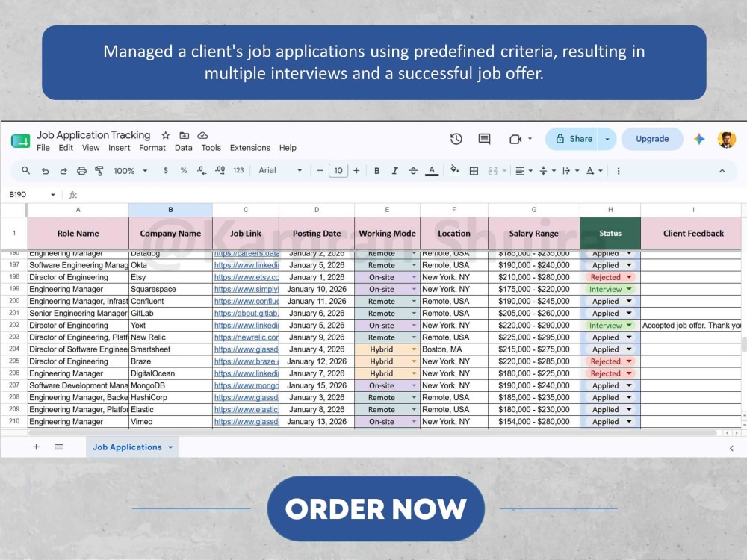747x560 pixels.
Task: Click the ORDER NOW button
Action: pos(376,508)
